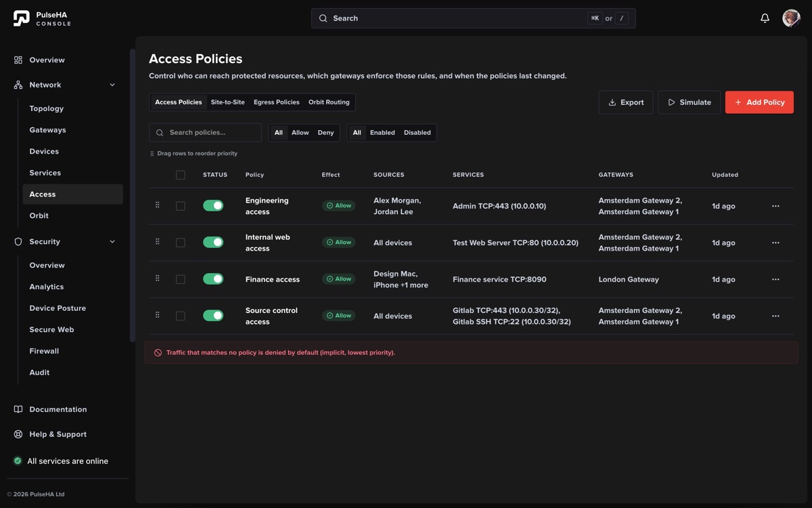The height and width of the screenshot is (508, 812).
Task: Open Devices in the sidebar
Action: pyautogui.click(x=72, y=152)
